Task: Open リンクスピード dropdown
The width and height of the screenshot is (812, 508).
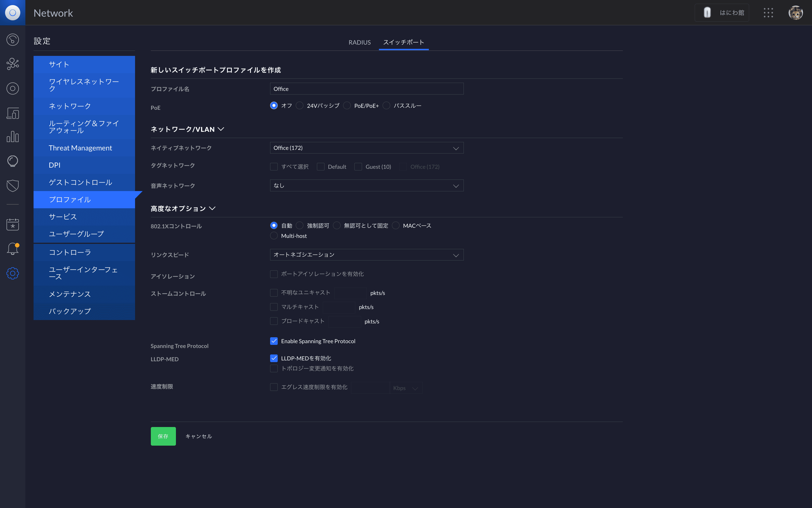Action: pyautogui.click(x=367, y=255)
